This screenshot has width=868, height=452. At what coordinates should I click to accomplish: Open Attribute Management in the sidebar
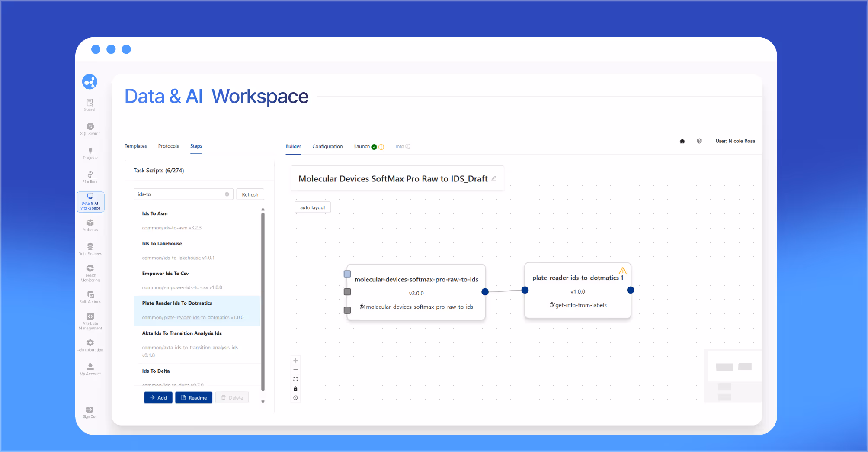click(x=90, y=321)
